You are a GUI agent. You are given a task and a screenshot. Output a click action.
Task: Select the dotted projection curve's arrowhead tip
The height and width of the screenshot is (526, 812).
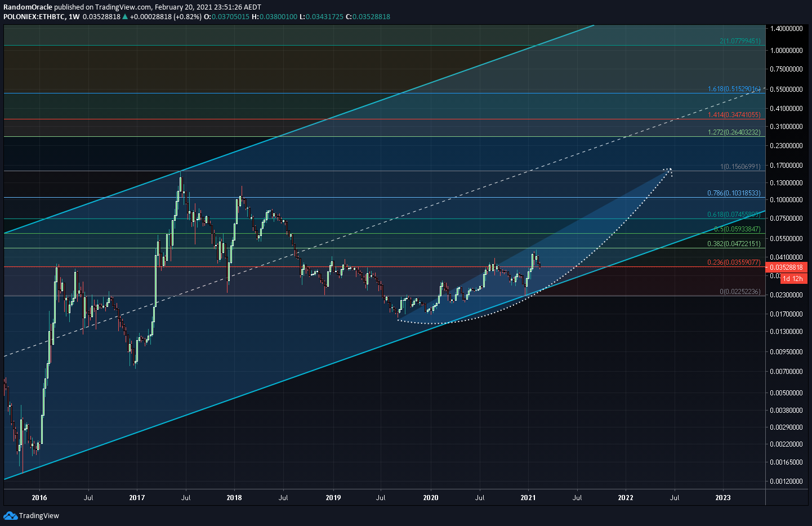[x=668, y=171]
